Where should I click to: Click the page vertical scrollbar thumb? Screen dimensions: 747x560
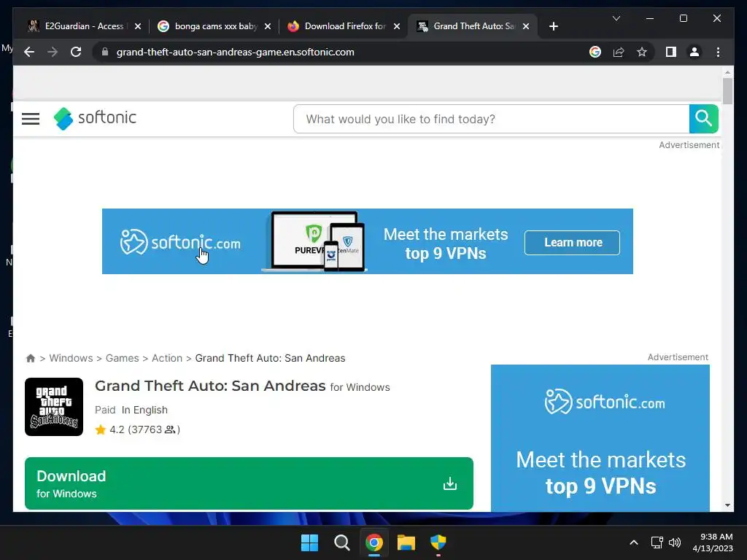point(727,91)
